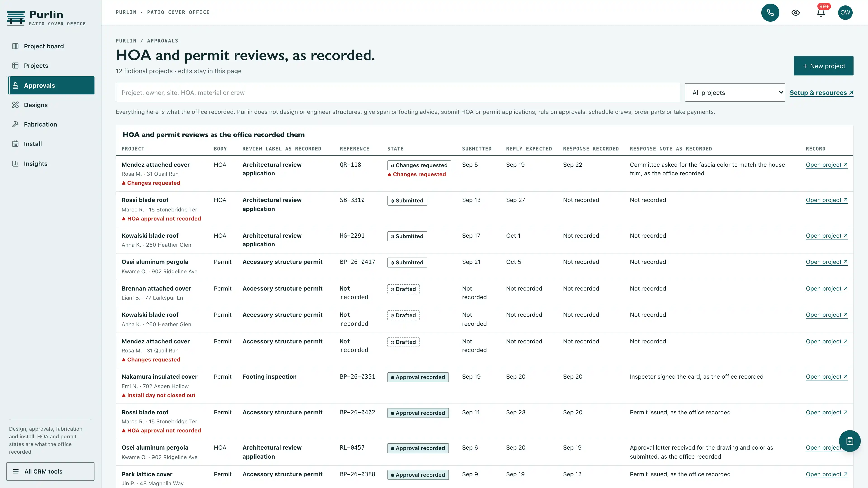Click the Approvals stamp icon
The width and height of the screenshot is (868, 488).
(16, 86)
